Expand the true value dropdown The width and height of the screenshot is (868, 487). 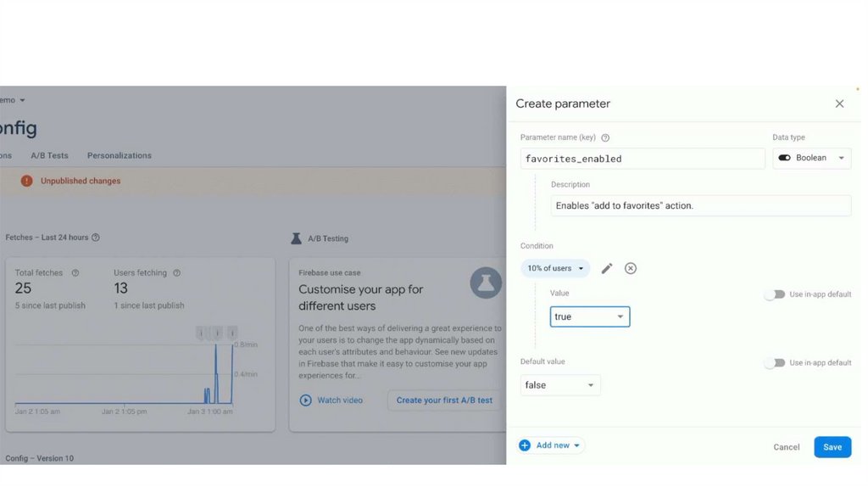[590, 316]
